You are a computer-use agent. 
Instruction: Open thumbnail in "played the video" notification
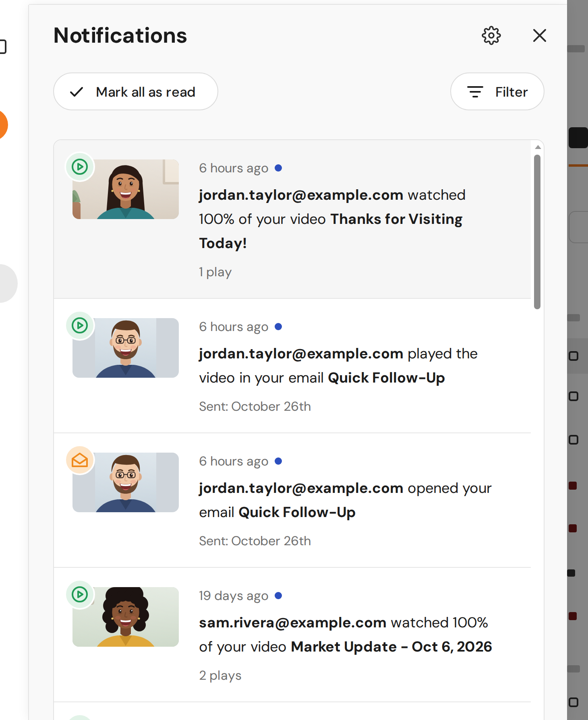126,348
